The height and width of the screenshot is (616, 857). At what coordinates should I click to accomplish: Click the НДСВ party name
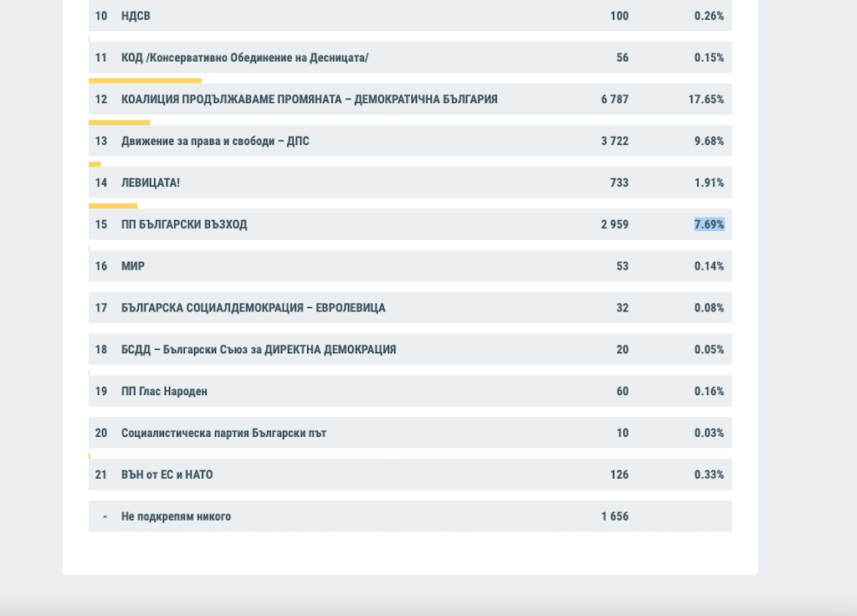coord(136,16)
